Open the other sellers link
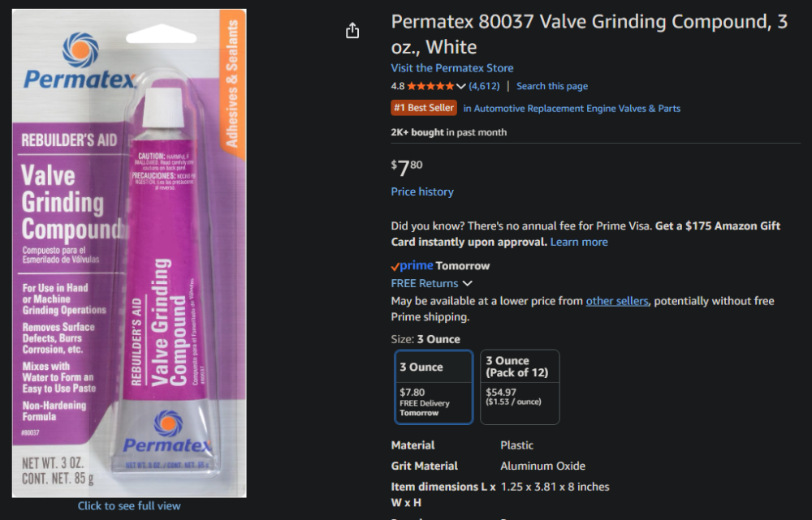812x520 pixels. click(617, 301)
